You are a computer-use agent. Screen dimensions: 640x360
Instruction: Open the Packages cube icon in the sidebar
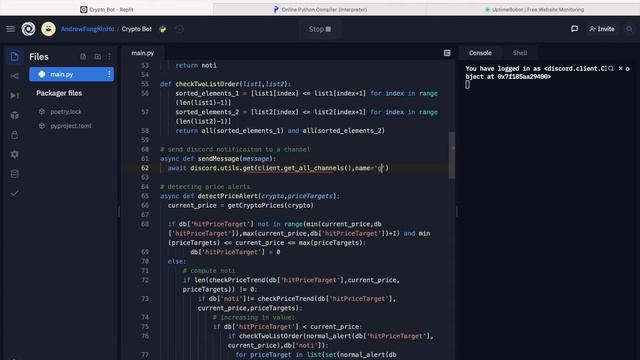coord(14,115)
